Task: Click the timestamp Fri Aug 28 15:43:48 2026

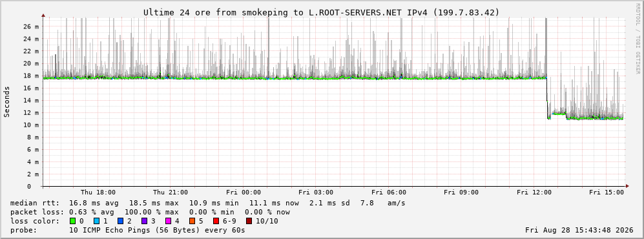Action: [579, 231]
